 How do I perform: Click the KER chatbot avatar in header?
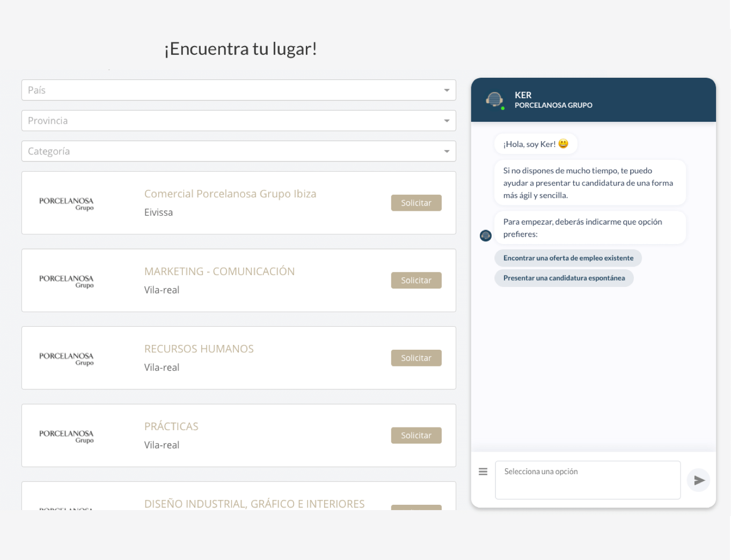(494, 100)
